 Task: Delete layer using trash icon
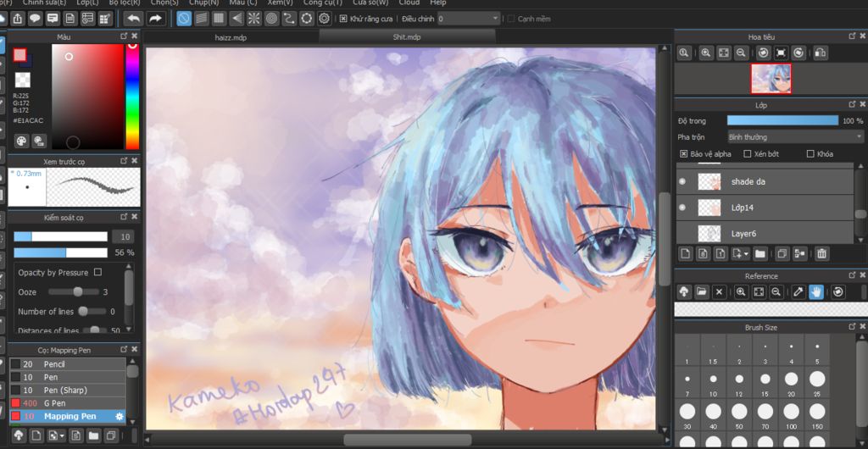click(x=821, y=253)
